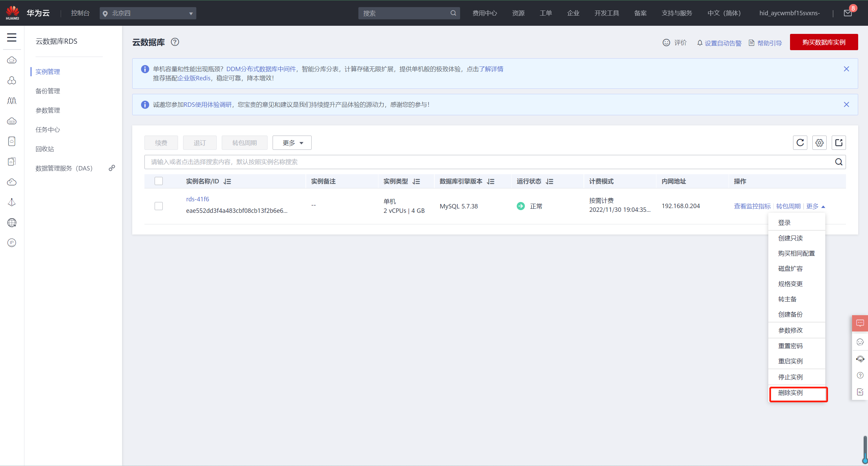
Task: Click the instance search magnifier icon
Action: coord(839,162)
